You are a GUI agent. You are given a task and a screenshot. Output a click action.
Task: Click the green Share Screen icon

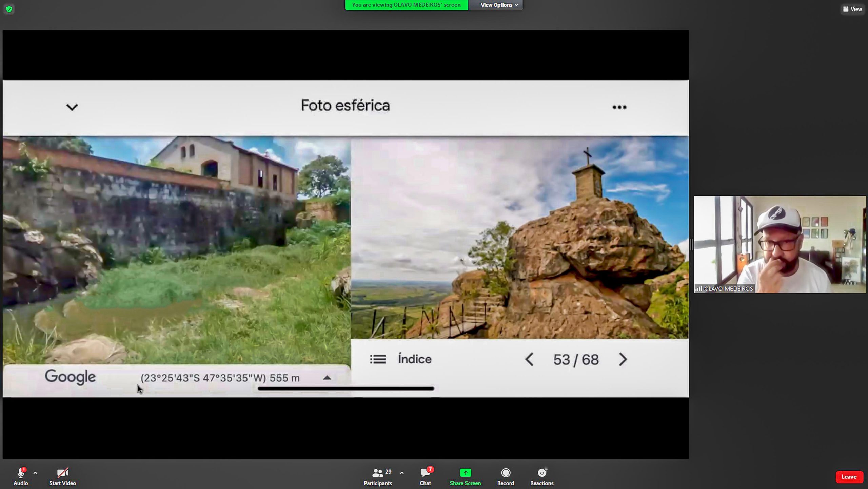(x=465, y=473)
